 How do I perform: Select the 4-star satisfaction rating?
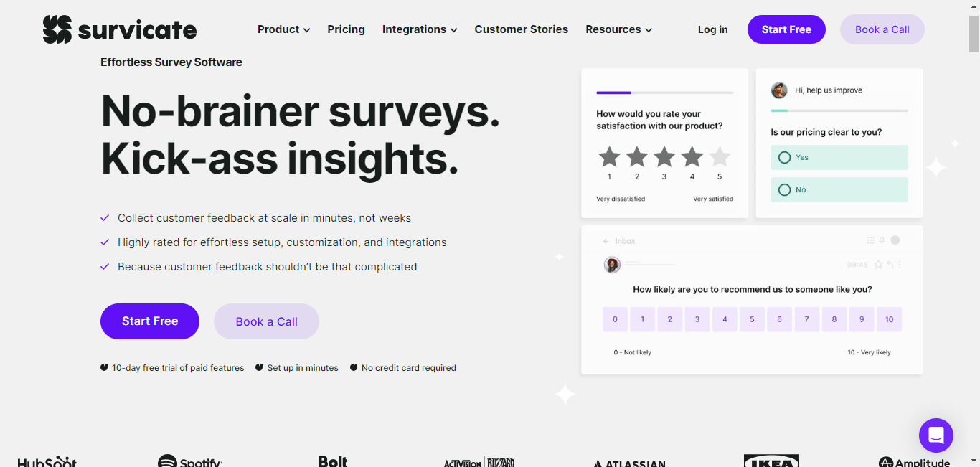tap(692, 156)
